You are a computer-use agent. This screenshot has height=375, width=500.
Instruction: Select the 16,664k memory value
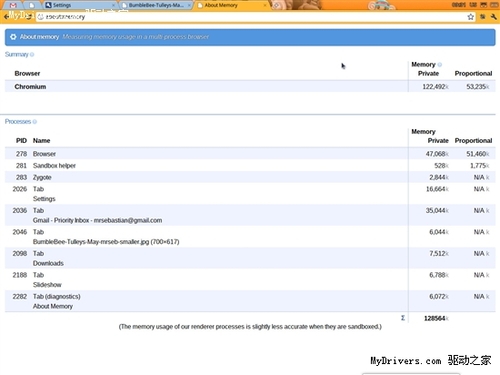tap(437, 189)
